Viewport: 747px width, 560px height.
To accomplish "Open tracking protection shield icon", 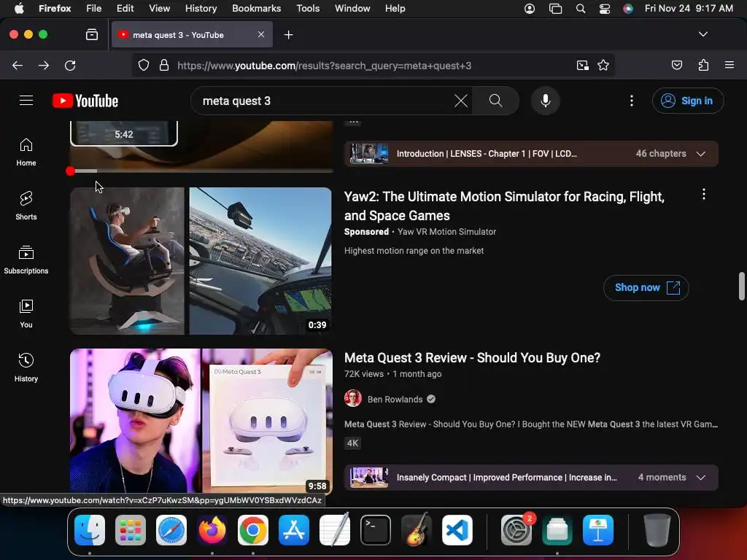I will (144, 65).
